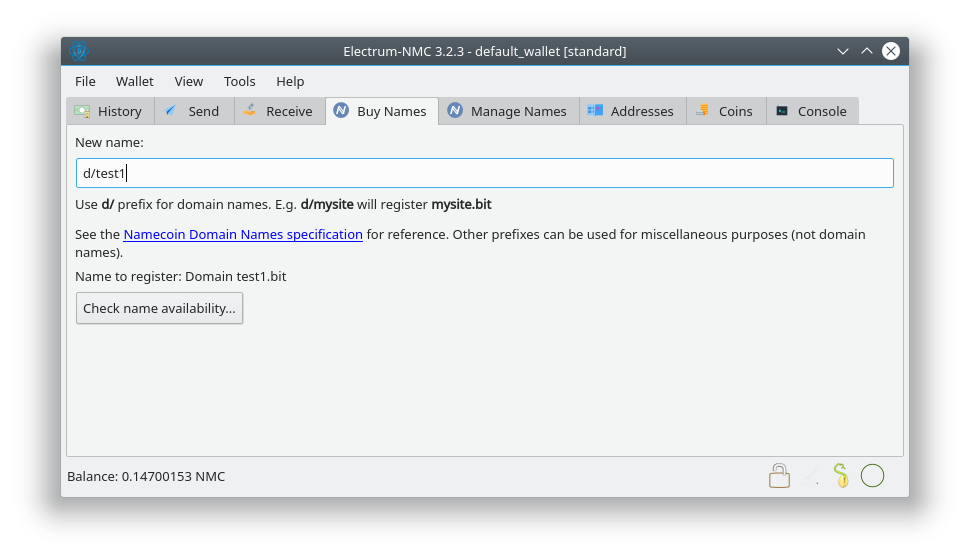This screenshot has width=970, height=558.
Task: Go to the Receive tab
Action: (279, 111)
